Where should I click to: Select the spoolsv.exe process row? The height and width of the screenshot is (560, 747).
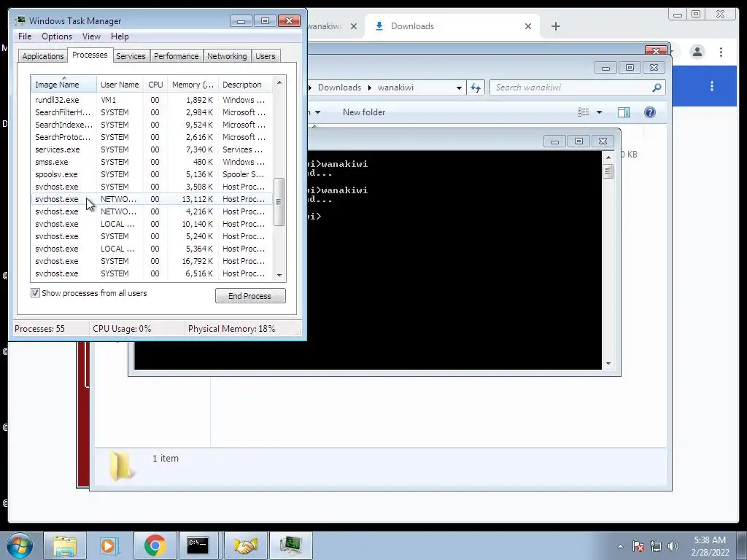[152, 174]
